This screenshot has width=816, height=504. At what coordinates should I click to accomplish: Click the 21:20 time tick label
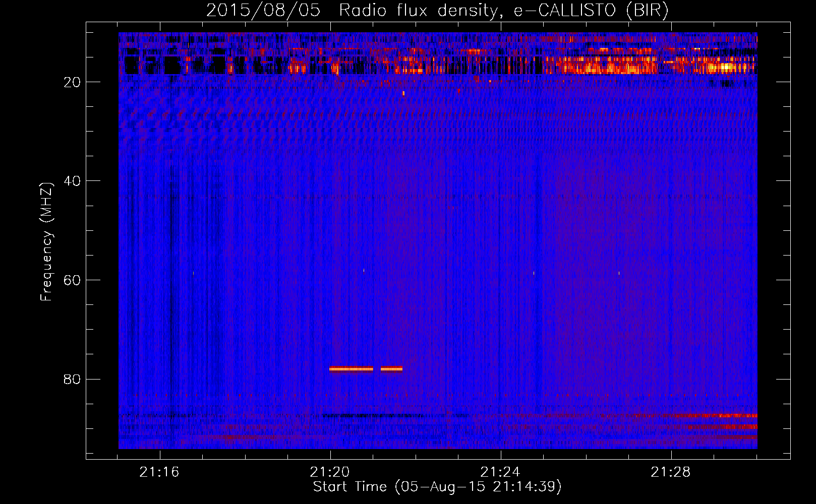pyautogui.click(x=330, y=472)
